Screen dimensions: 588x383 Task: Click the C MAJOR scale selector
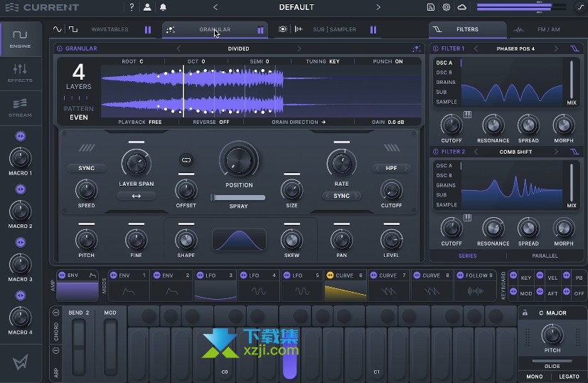click(552, 313)
